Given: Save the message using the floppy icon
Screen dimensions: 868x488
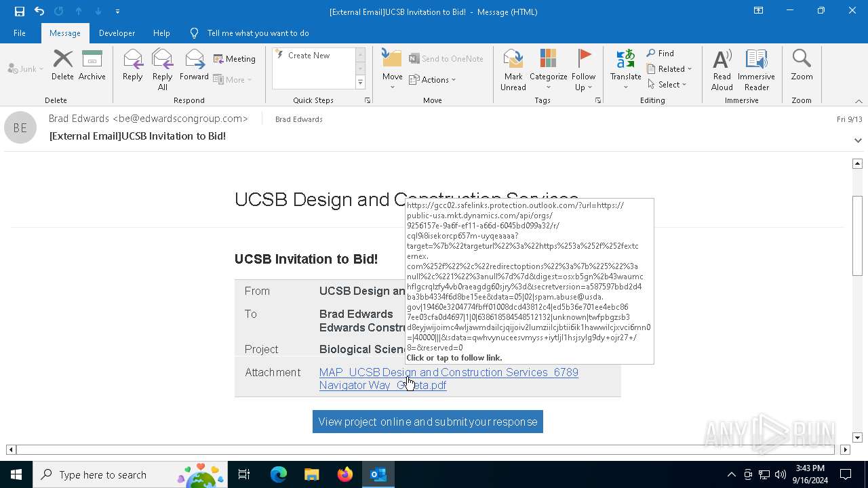Looking at the screenshot, I should click(x=19, y=12).
